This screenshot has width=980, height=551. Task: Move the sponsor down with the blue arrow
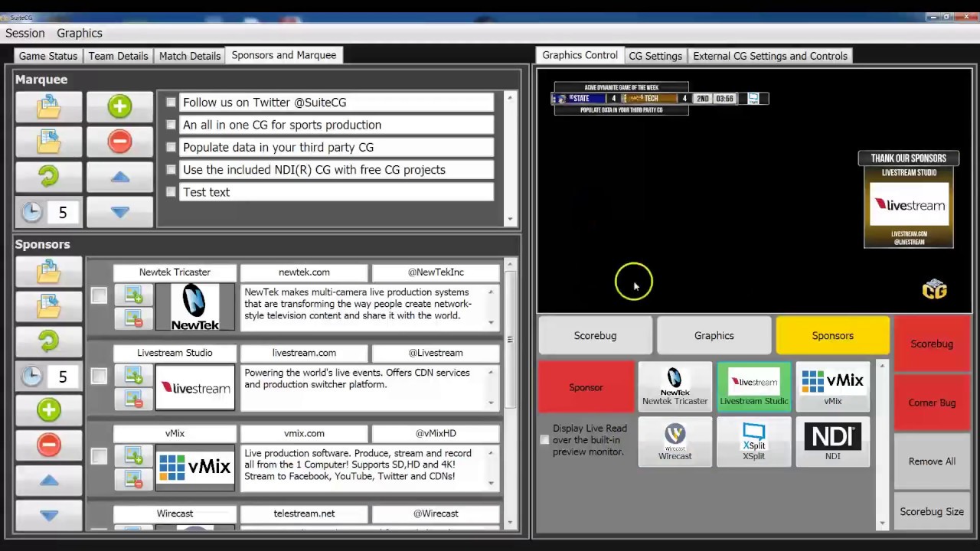(x=48, y=515)
